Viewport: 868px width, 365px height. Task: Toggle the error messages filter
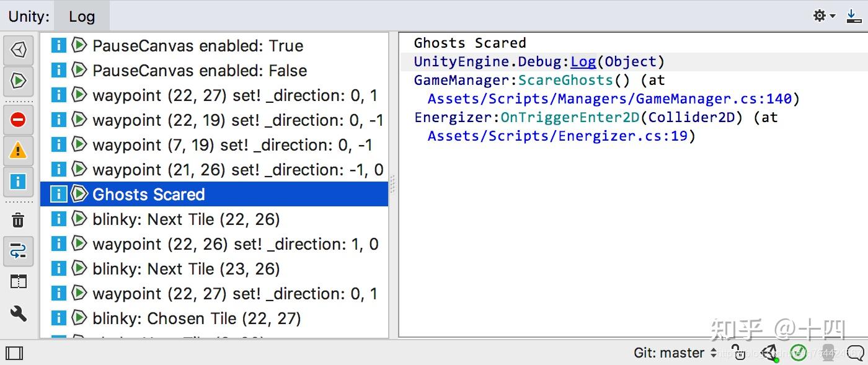tap(19, 120)
